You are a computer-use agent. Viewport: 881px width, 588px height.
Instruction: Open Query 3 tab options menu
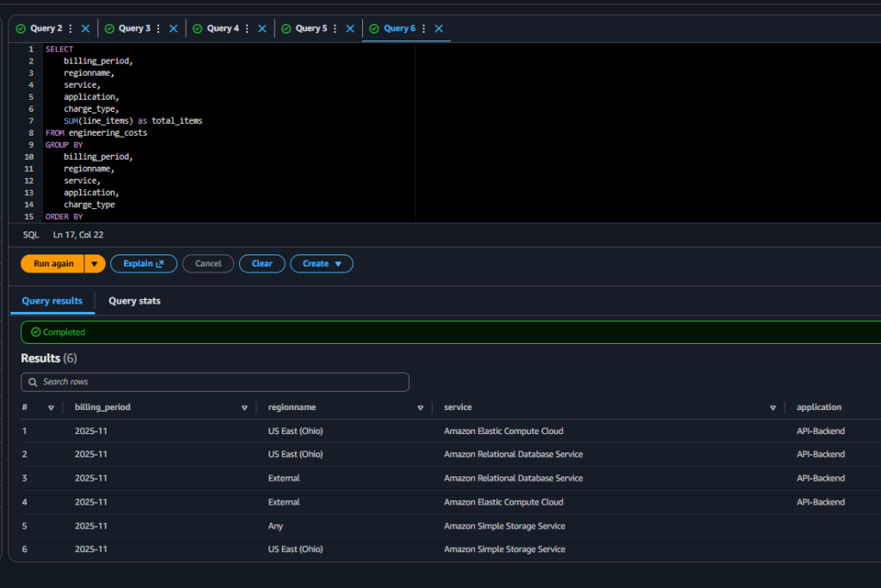159,28
